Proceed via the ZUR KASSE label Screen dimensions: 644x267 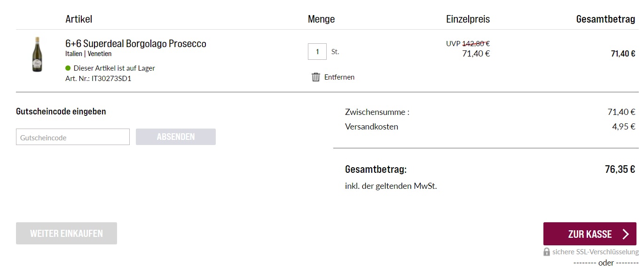tap(589, 234)
